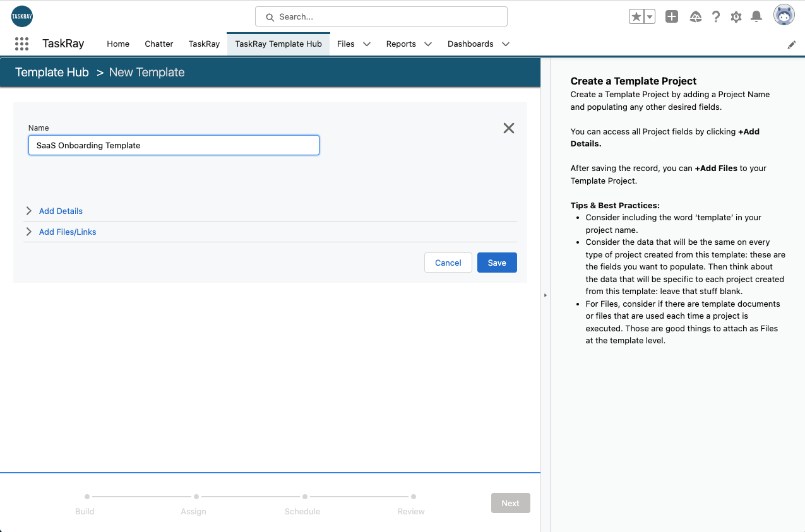Switch to the Chatter tab

pyautogui.click(x=159, y=44)
